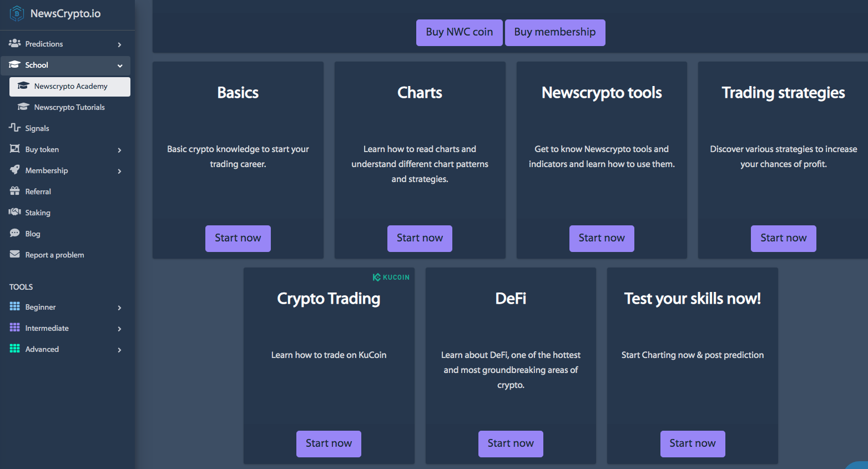The width and height of the screenshot is (868, 469).
Task: Click the Membership rocket icon
Action: (15, 170)
